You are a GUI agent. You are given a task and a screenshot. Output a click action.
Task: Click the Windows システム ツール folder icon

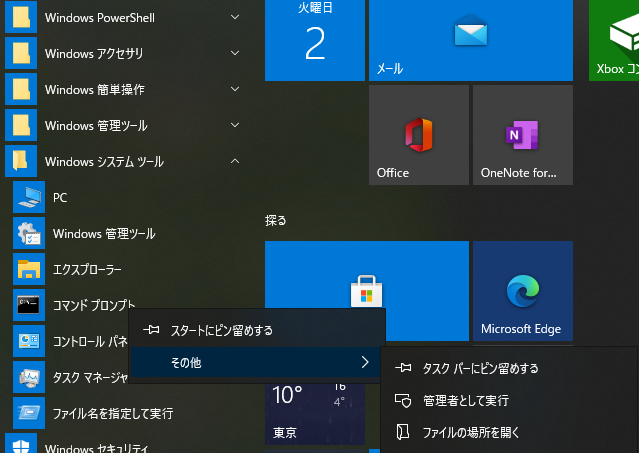(21, 161)
